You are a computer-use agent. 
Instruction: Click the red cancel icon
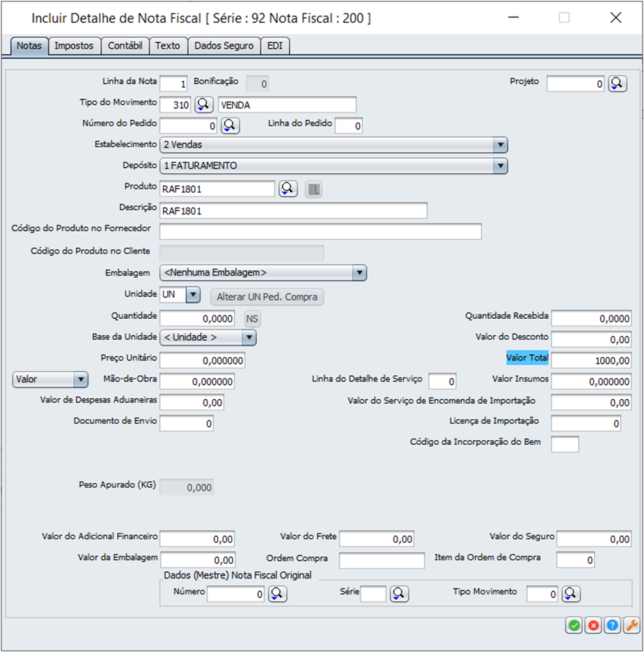tap(593, 625)
